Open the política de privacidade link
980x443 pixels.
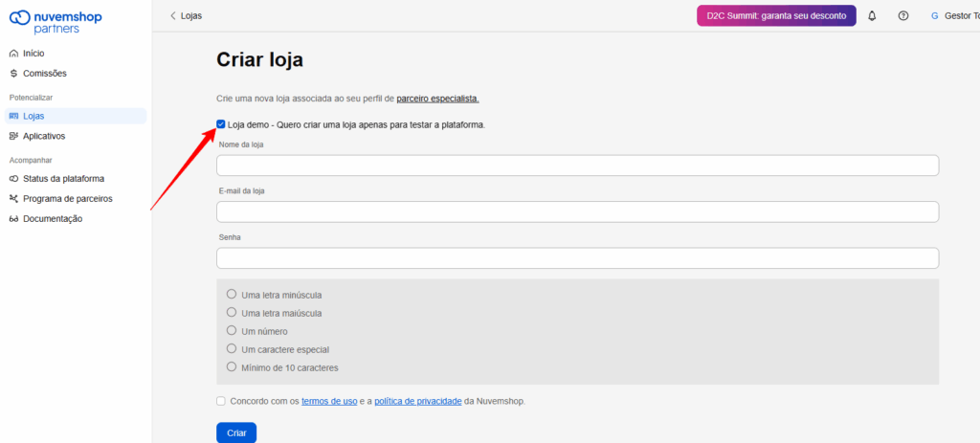(417, 401)
